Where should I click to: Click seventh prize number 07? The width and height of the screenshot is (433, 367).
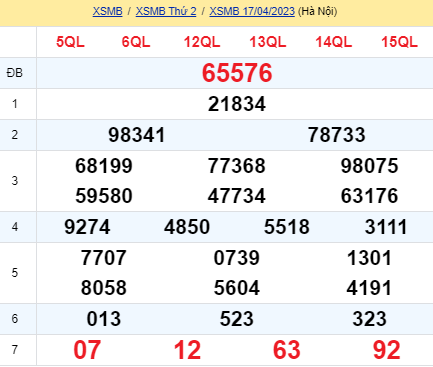point(87,350)
